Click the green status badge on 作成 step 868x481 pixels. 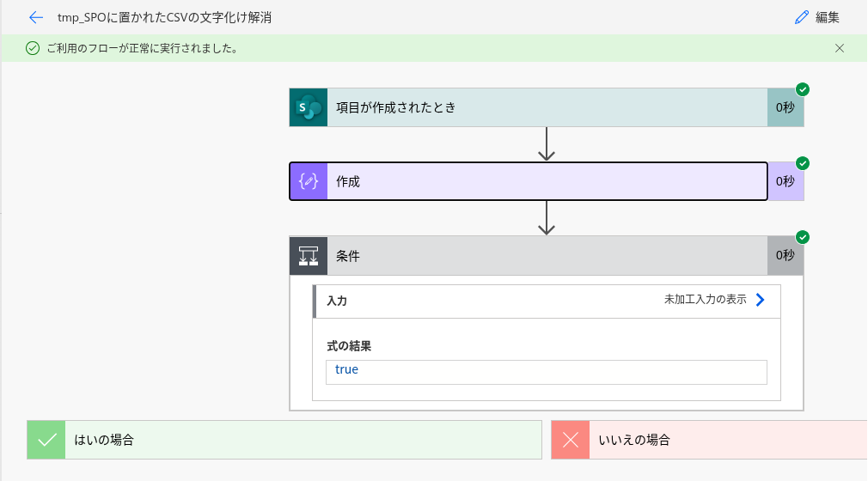pos(803,163)
